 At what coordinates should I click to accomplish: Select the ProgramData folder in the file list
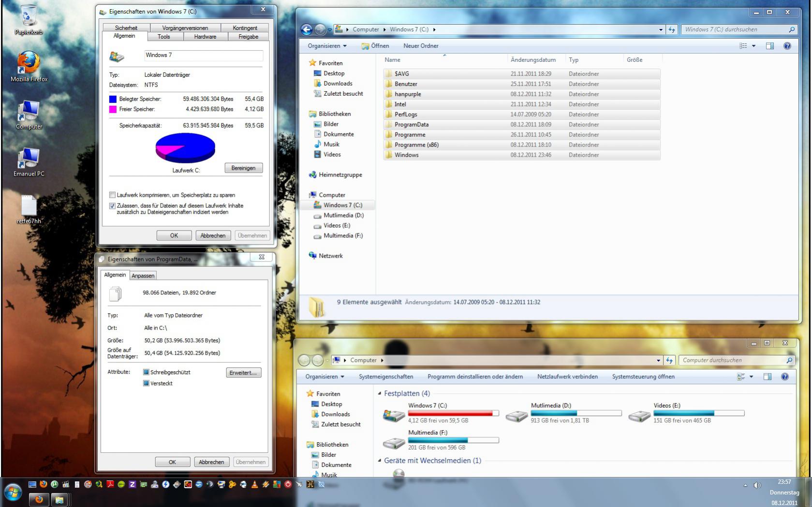522,125
